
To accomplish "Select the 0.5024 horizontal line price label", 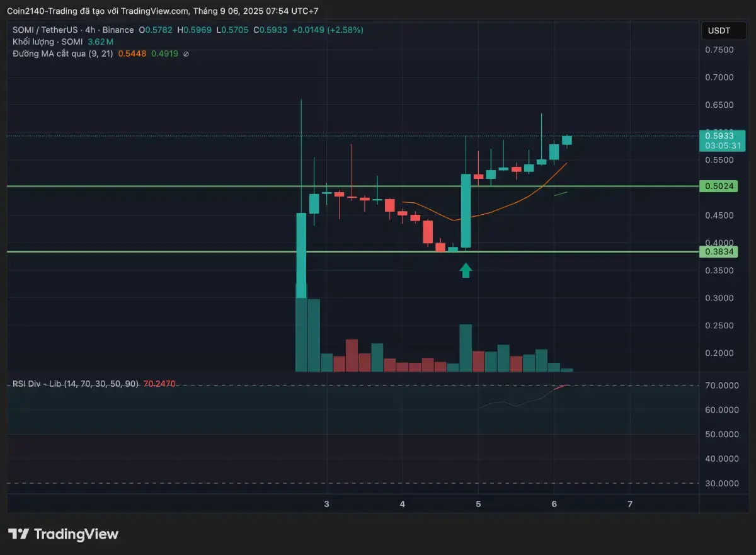I will (718, 186).
